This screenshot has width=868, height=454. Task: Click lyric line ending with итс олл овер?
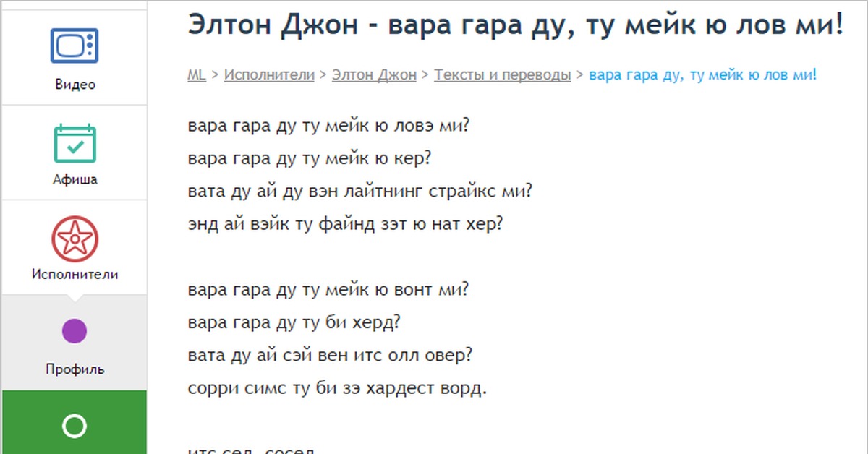[x=330, y=356]
